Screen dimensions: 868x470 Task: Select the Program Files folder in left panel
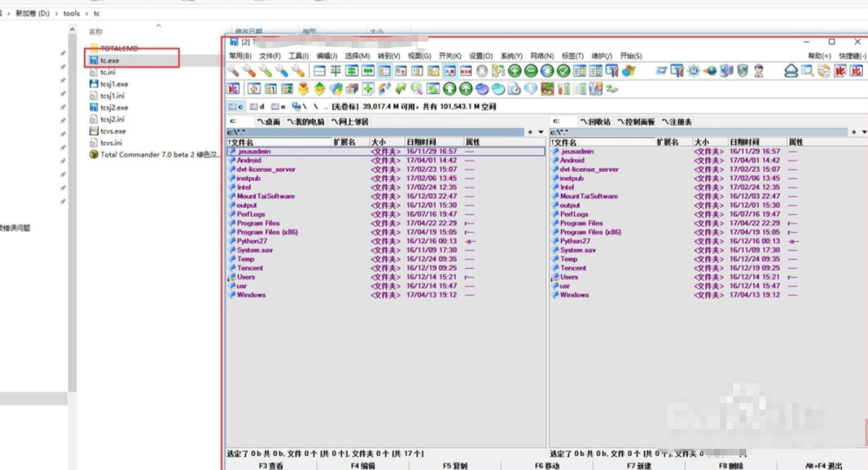tap(257, 223)
